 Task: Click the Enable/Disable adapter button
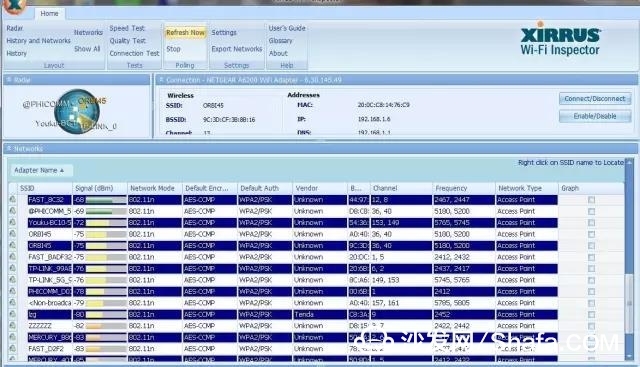pyautogui.click(x=595, y=116)
